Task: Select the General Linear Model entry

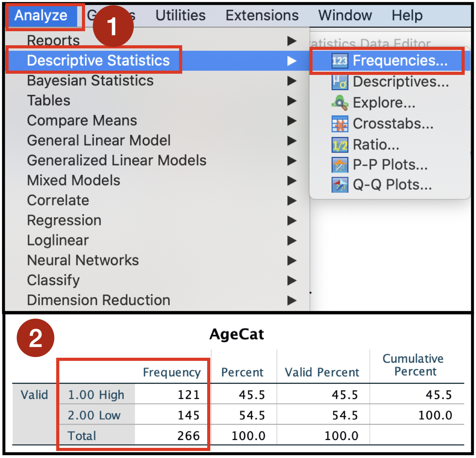Action: [99, 140]
